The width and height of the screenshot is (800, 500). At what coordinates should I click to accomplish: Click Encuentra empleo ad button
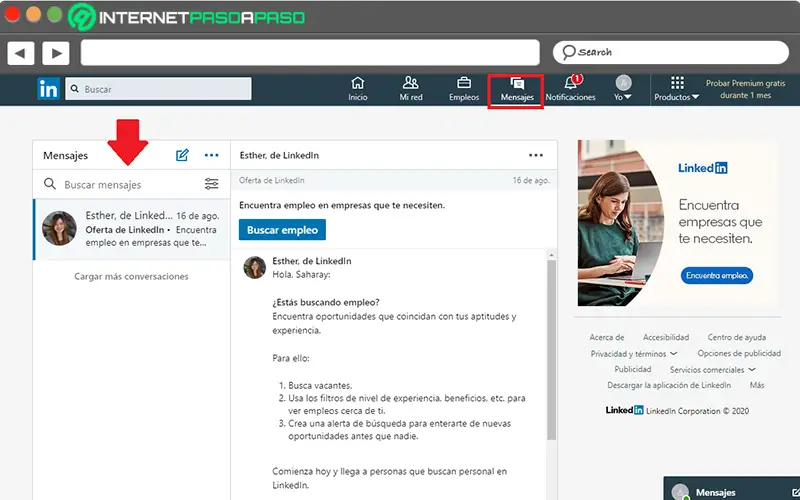717,276
